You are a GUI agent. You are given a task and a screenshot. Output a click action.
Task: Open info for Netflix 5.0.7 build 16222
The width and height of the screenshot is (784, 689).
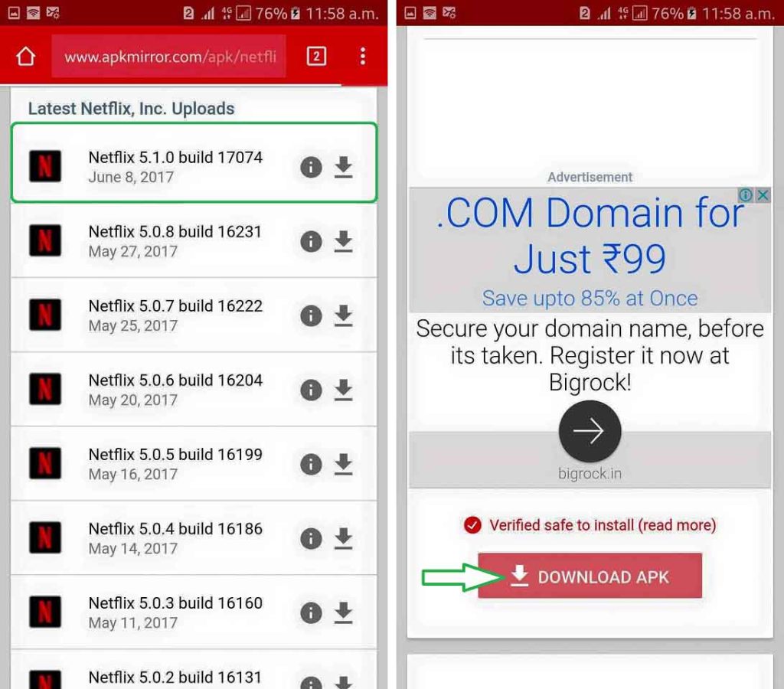click(311, 316)
